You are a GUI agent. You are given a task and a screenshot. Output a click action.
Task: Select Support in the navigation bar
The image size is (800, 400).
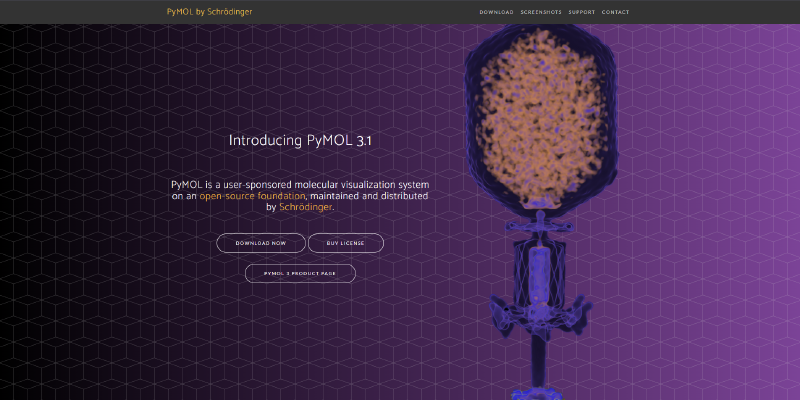pyautogui.click(x=582, y=12)
